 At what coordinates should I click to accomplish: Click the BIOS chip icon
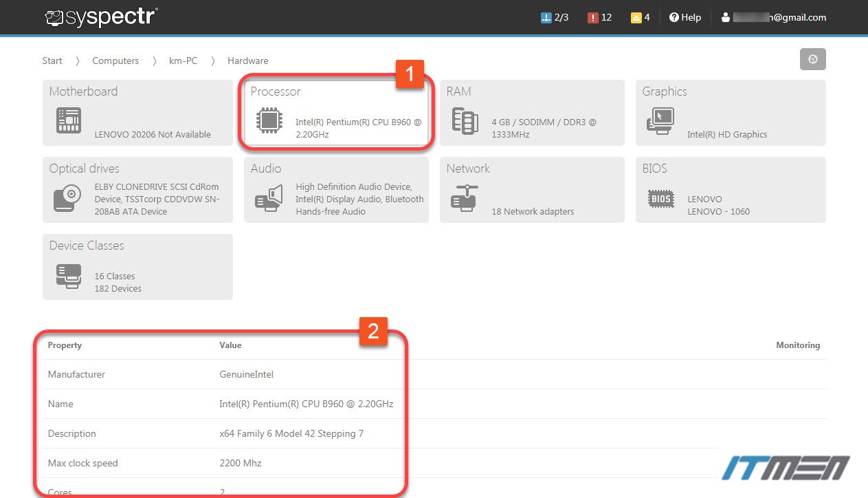(661, 199)
